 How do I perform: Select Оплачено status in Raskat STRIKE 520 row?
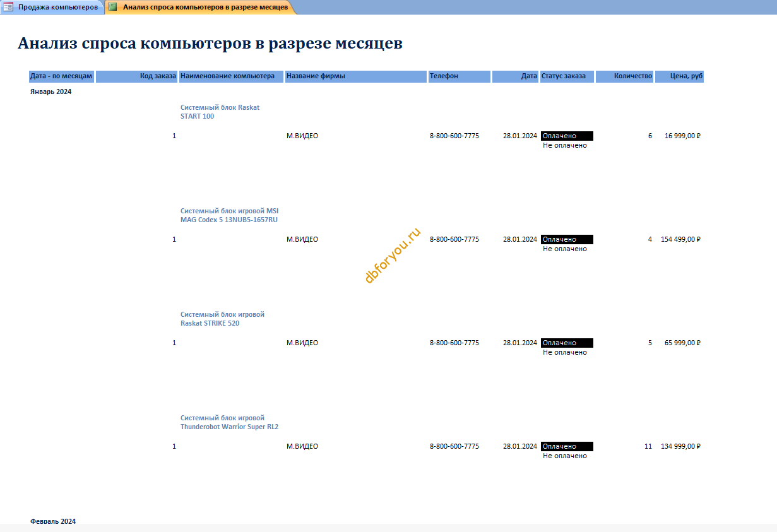[x=567, y=343]
